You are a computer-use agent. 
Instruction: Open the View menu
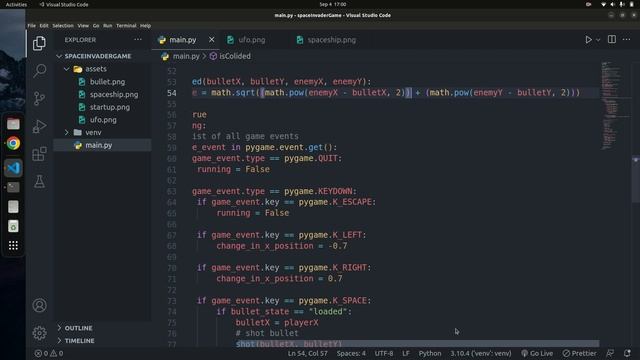point(83,25)
